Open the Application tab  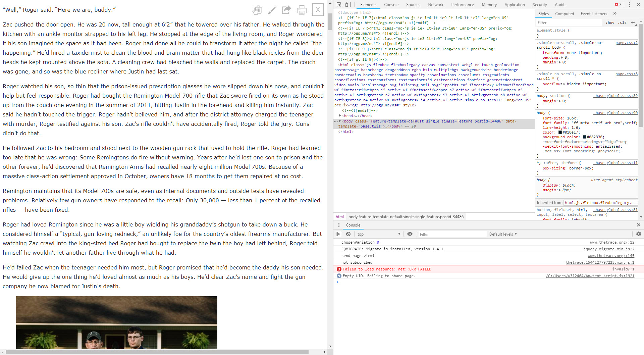pos(515,5)
